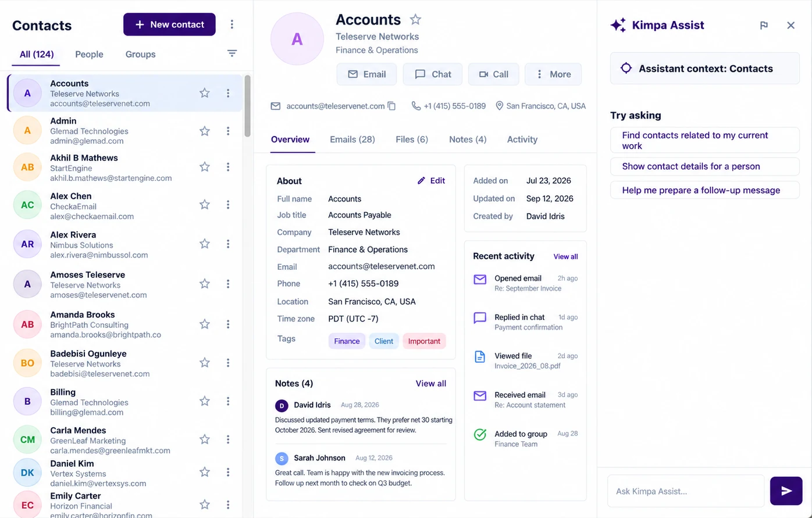Click the Finance tag chip

click(x=347, y=341)
